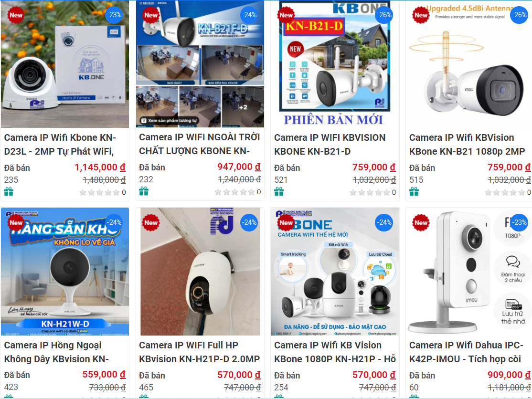
Task: Click the -24% badge on KN-H21P-D photo
Action: point(249,223)
